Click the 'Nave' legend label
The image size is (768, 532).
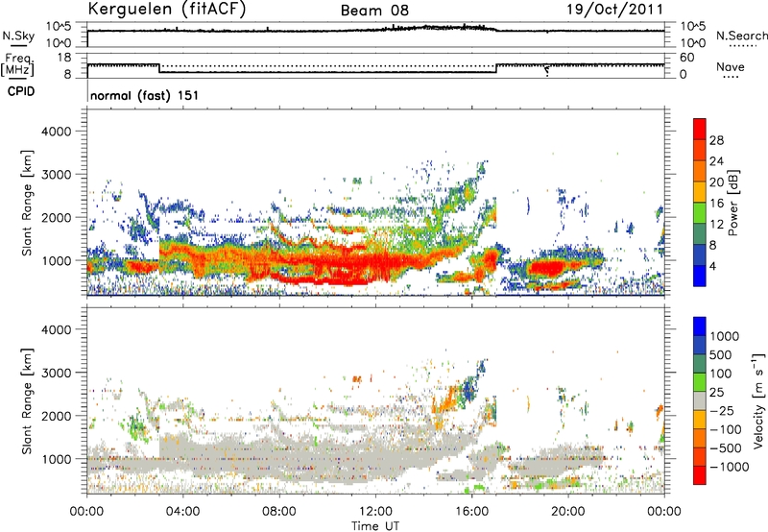point(731,66)
